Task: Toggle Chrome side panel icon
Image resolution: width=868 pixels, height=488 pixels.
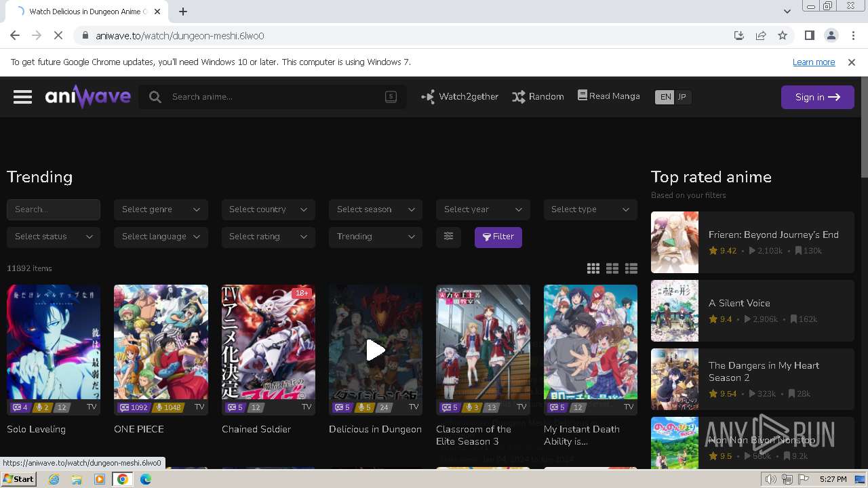Action: [x=809, y=36]
